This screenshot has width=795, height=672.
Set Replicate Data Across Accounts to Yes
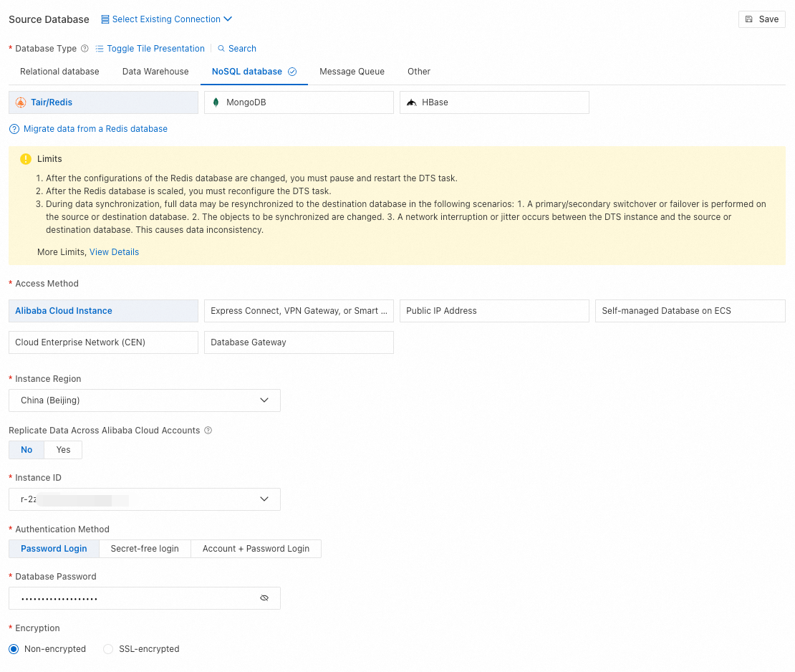(x=63, y=450)
